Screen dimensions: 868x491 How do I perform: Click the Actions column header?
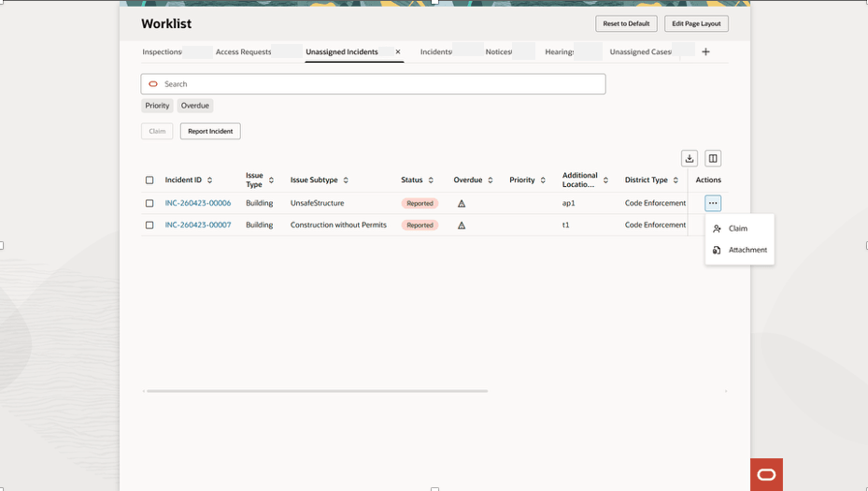[708, 181]
